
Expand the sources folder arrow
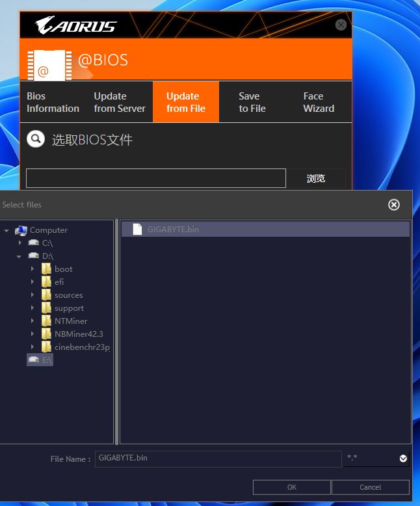click(x=33, y=295)
